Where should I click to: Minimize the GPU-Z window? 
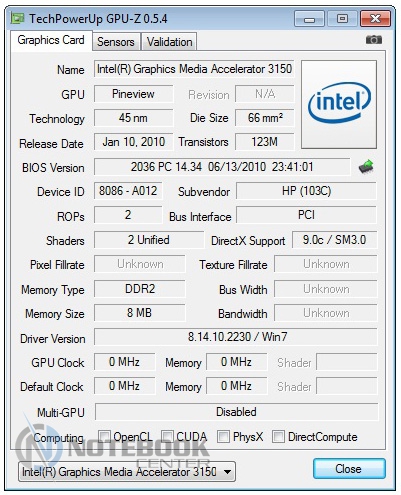tap(309, 19)
